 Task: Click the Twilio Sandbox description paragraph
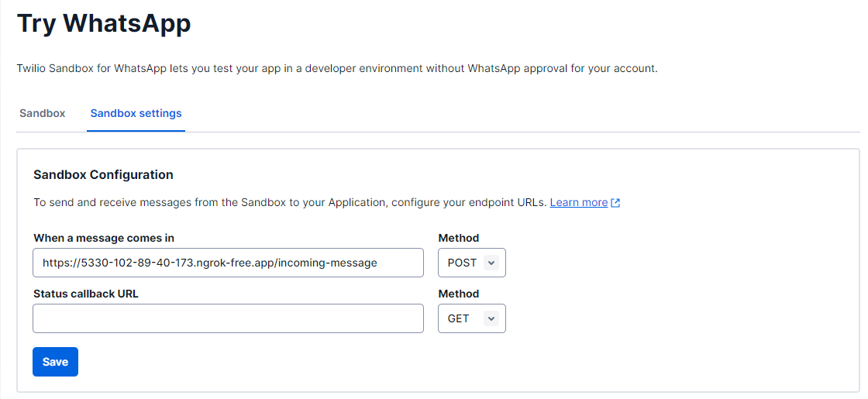(337, 69)
